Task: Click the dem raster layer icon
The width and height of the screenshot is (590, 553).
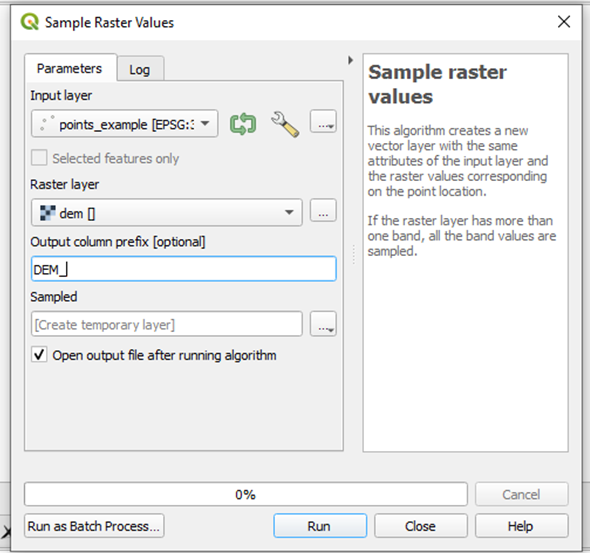Action: [47, 213]
